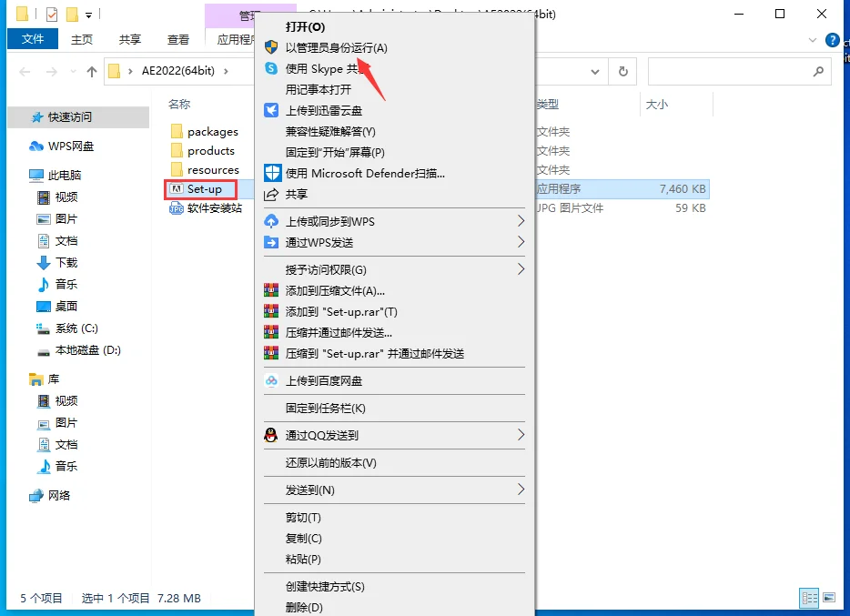Click the QQ penguin icon in context menu

(271, 435)
